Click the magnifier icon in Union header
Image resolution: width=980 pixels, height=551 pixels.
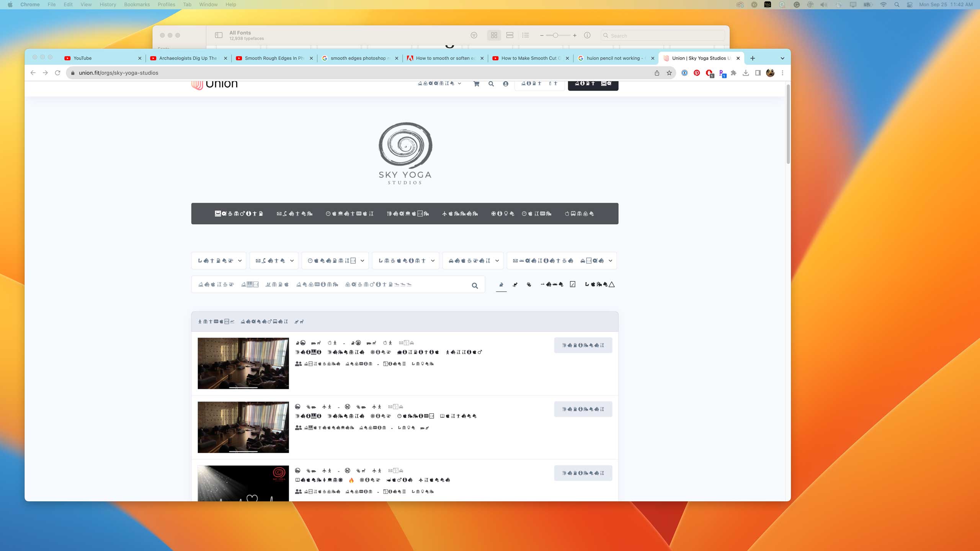click(491, 84)
